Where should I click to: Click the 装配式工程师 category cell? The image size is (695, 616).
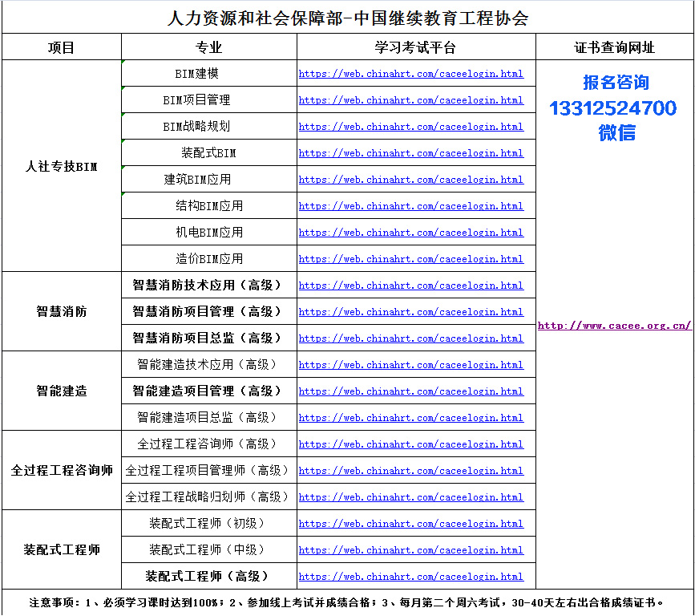click(x=62, y=549)
